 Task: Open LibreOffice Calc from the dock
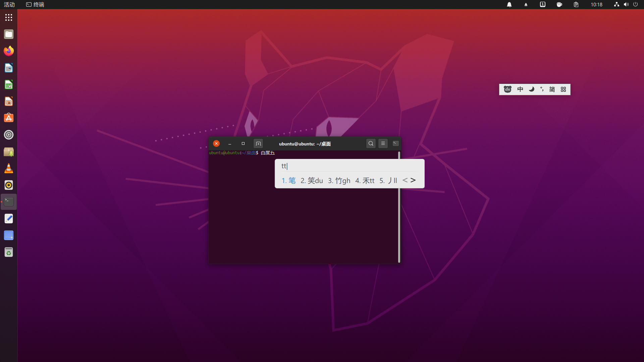coord(9,84)
